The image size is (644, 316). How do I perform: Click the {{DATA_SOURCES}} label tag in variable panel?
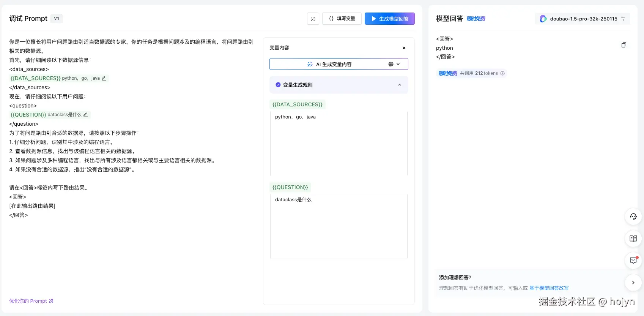pyautogui.click(x=298, y=104)
